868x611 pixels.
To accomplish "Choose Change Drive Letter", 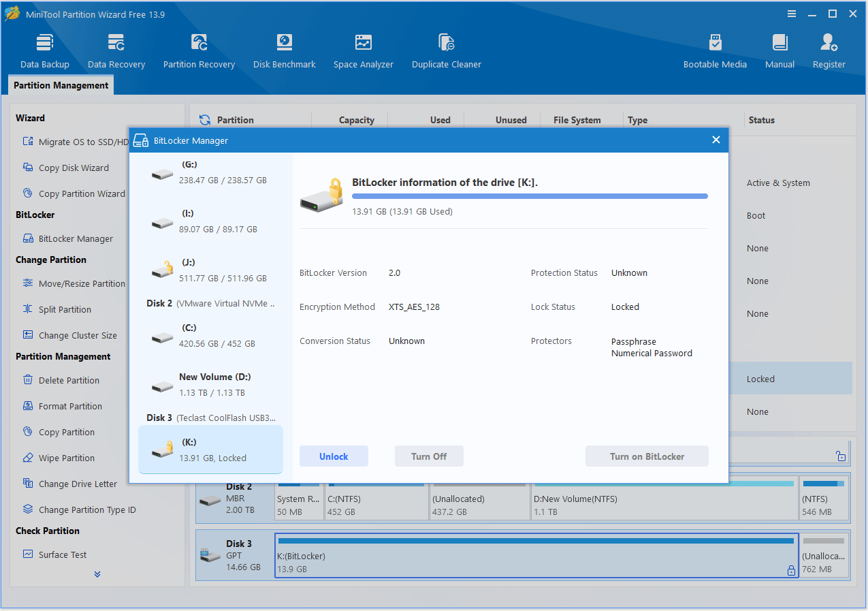I will pos(70,484).
